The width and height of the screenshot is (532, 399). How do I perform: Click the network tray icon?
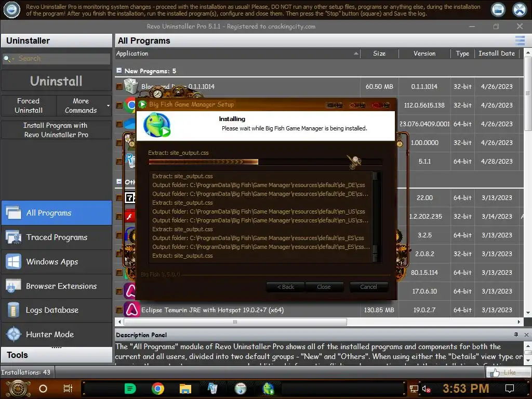pyautogui.click(x=414, y=389)
